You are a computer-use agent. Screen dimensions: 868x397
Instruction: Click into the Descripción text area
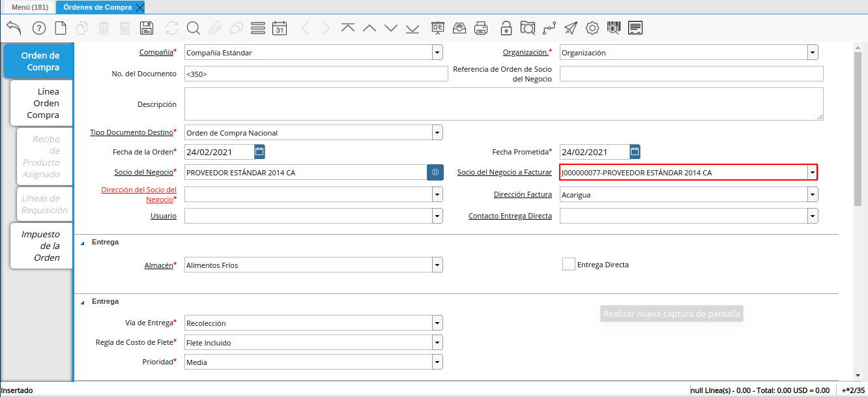click(503, 104)
